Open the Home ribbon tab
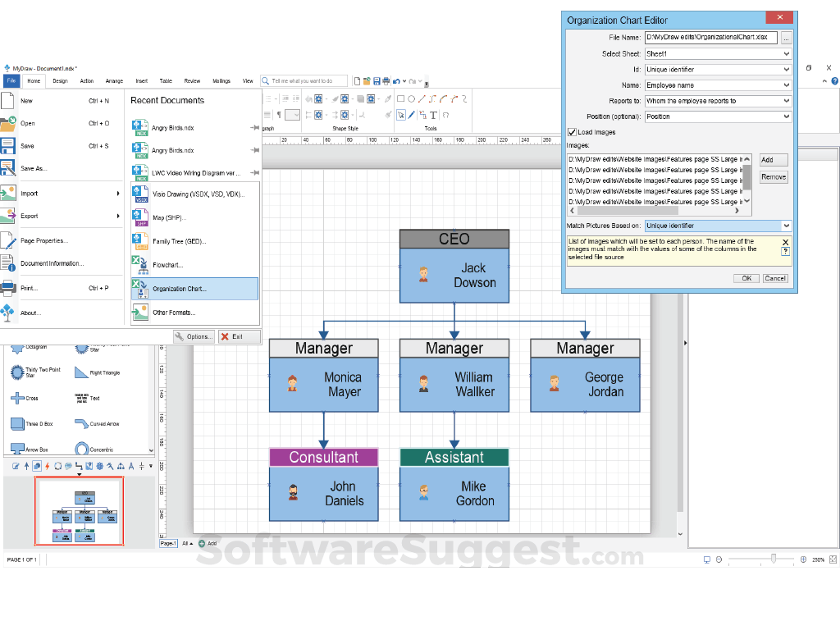 click(x=34, y=81)
